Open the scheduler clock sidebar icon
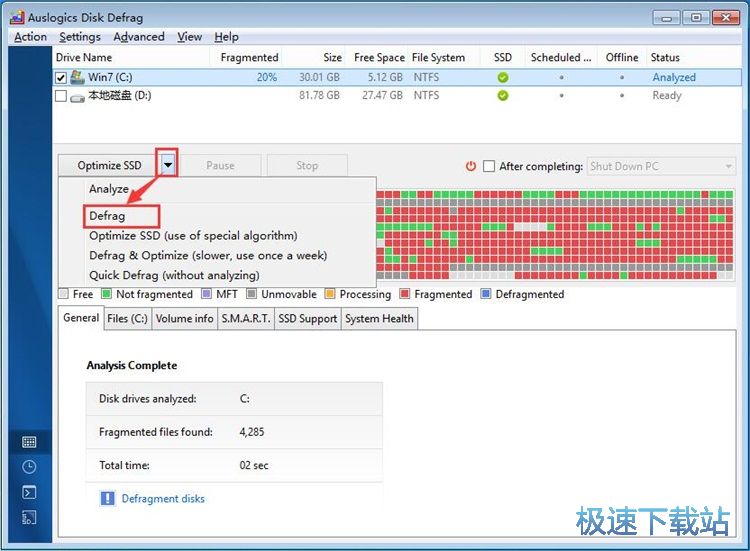 pyautogui.click(x=29, y=467)
